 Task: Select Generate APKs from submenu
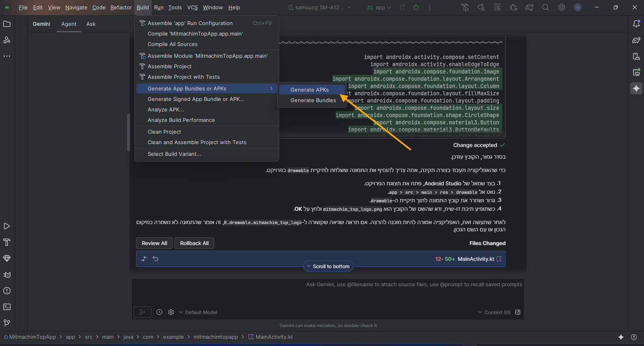point(309,90)
